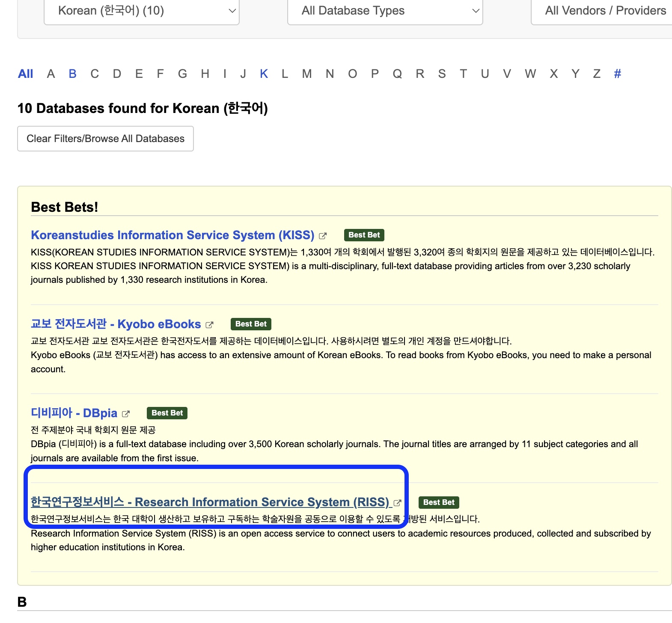Image resolution: width=672 pixels, height=623 pixels.
Task: Filter databases by letter G
Action: point(183,74)
